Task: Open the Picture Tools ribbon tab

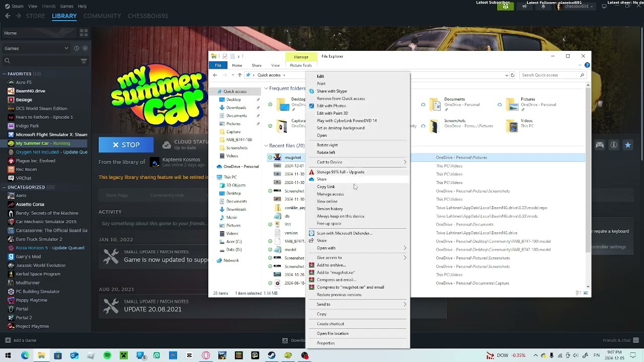Action: pos(301,65)
